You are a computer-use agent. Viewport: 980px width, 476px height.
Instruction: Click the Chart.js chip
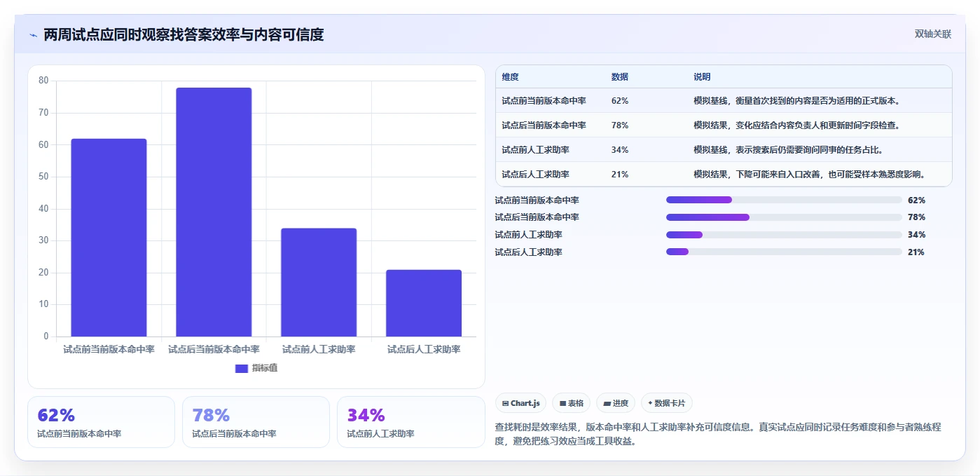[x=520, y=403]
